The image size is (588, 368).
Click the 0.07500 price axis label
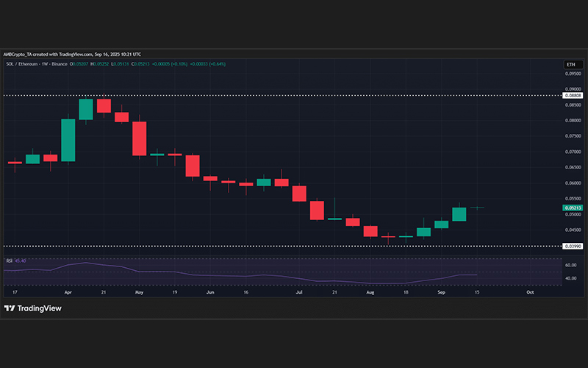pos(573,136)
